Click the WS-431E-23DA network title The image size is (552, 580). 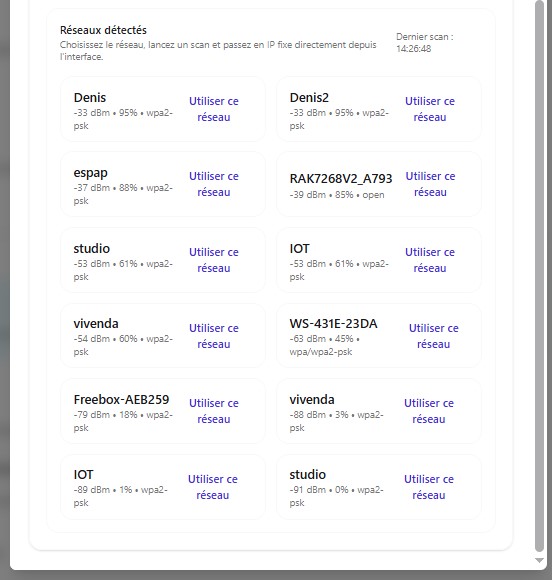[x=333, y=324]
